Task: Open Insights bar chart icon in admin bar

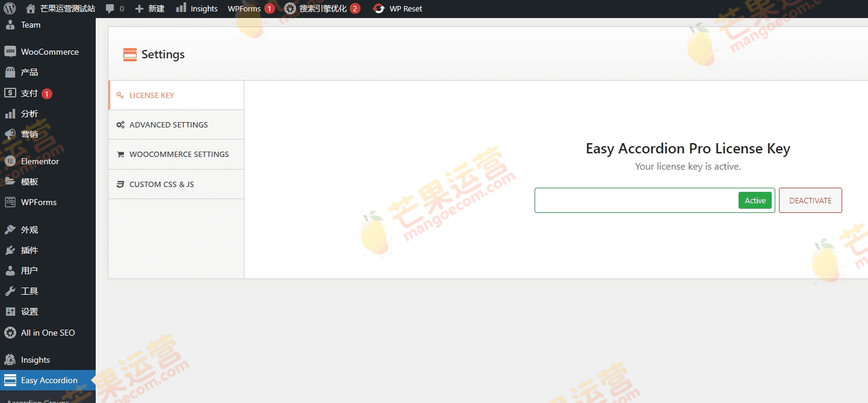Action: pos(181,8)
